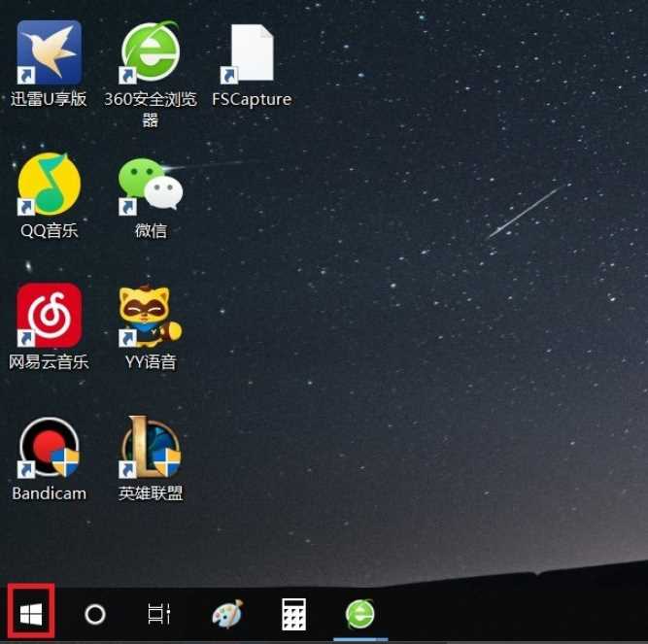
Task: Open the Windows Start menu
Action: (31, 613)
